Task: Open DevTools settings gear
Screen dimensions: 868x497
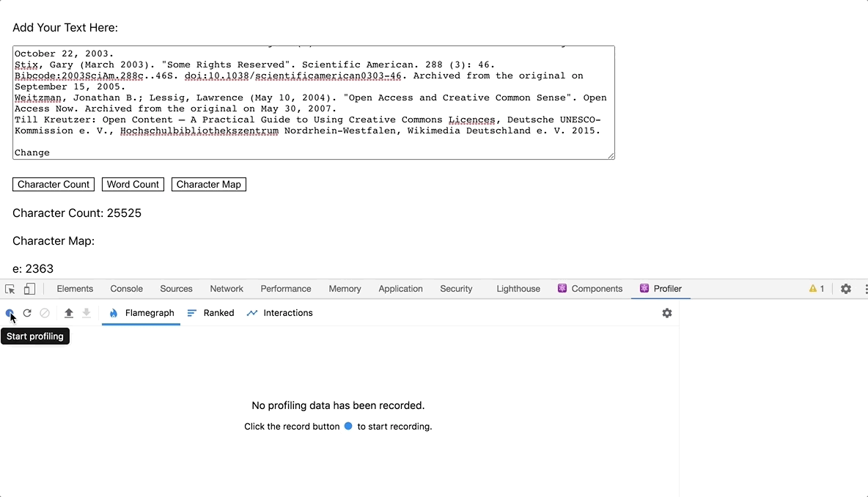Action: pyautogui.click(x=846, y=289)
